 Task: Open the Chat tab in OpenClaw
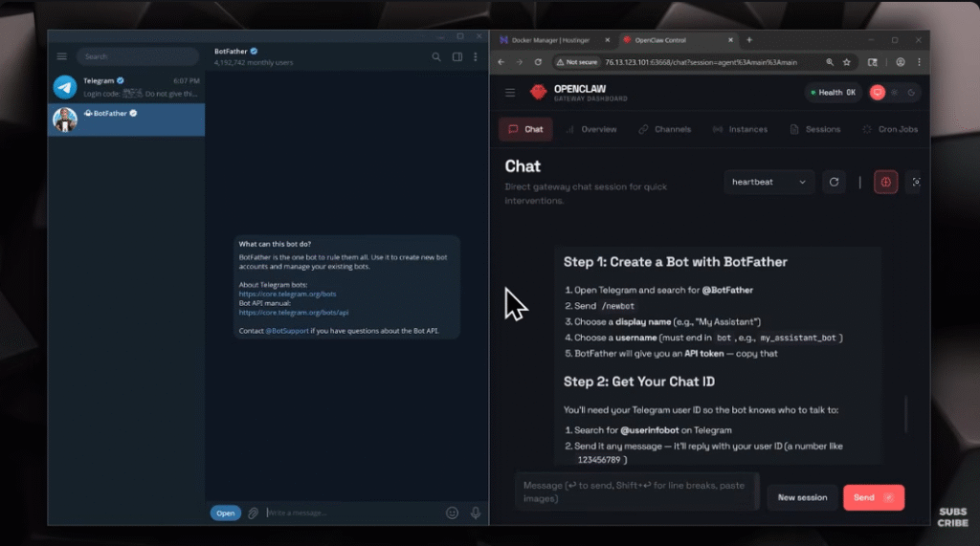pyautogui.click(x=525, y=129)
